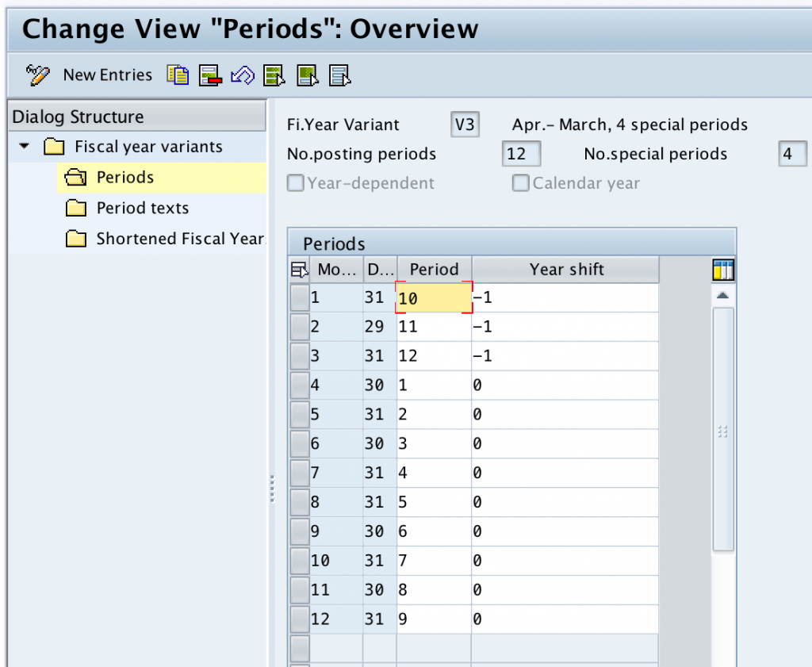Screen dimensions: 812x667
Task: Click the Dialog Structure panel header
Action: pyautogui.click(x=137, y=117)
